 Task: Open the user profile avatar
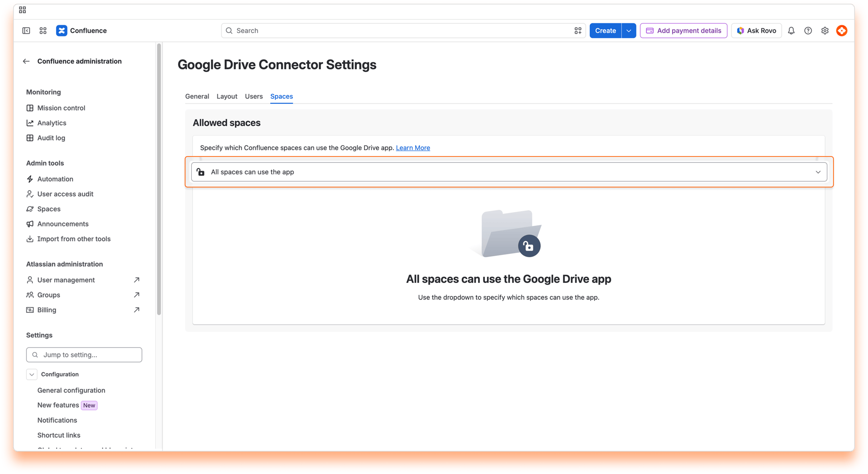pyautogui.click(x=842, y=30)
